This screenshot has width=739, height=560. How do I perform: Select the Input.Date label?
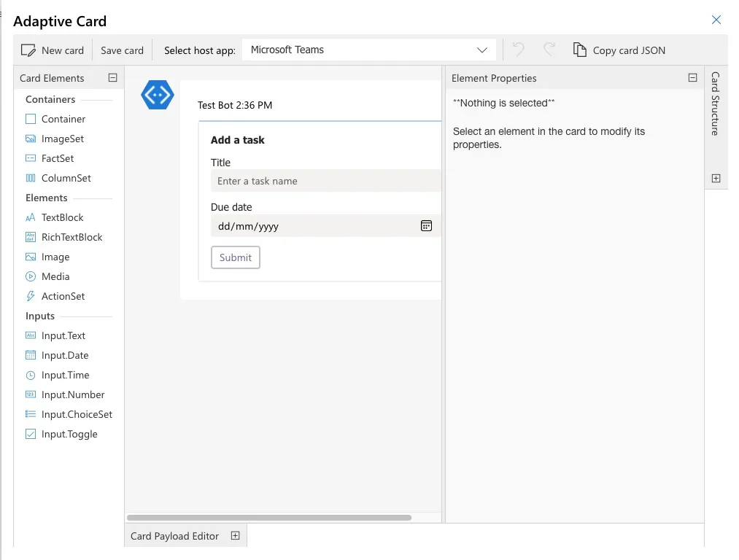[65, 355]
